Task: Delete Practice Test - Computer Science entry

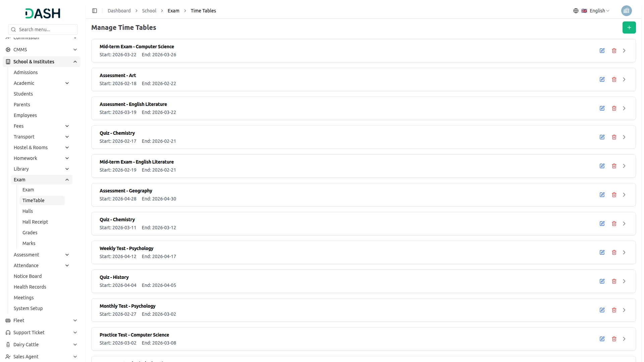Action: pos(614,339)
